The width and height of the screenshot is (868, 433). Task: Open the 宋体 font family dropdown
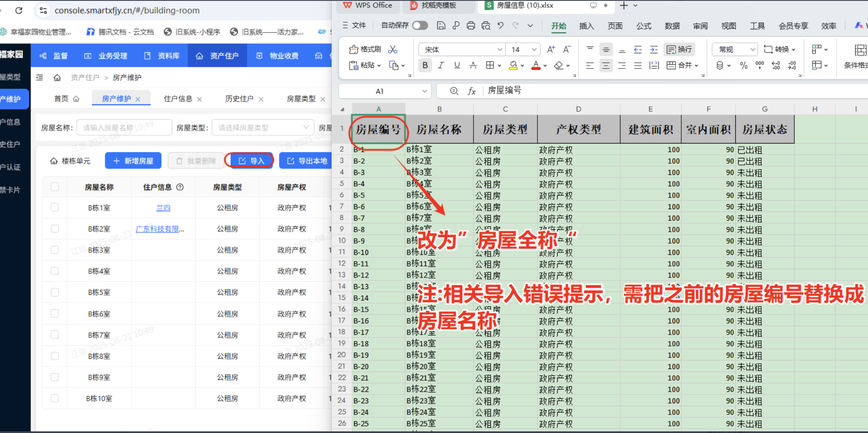pos(461,49)
